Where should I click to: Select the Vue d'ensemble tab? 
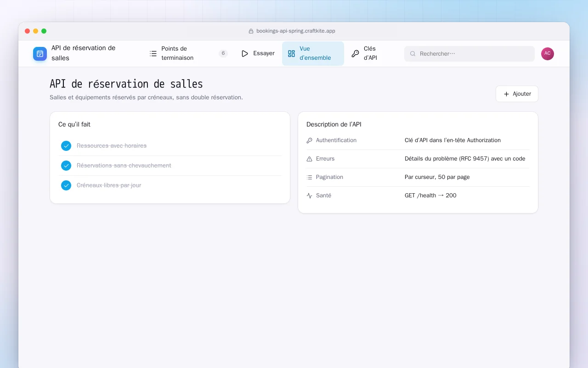tap(313, 53)
